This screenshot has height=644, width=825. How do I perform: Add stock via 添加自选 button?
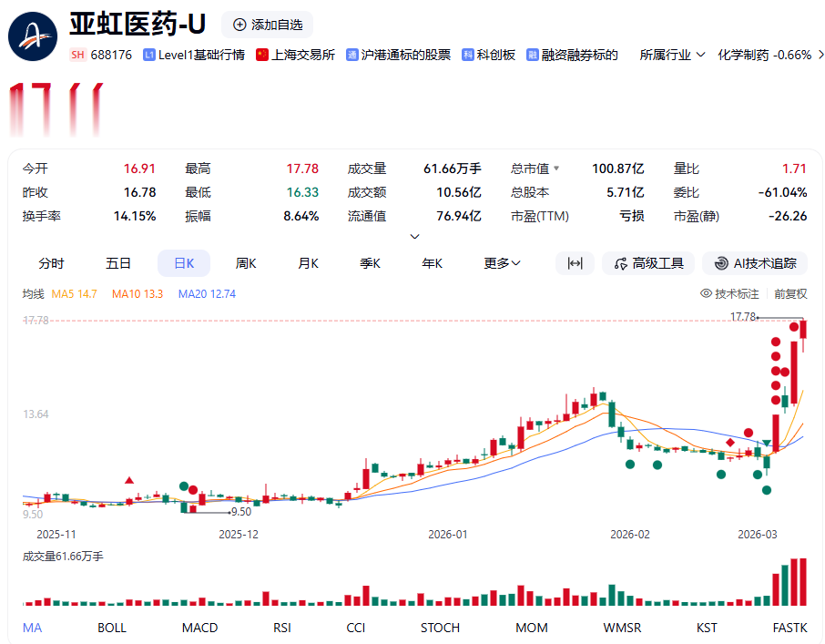268,25
